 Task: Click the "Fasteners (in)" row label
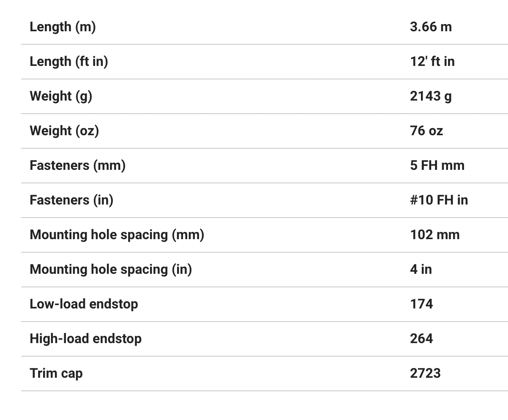(x=71, y=200)
